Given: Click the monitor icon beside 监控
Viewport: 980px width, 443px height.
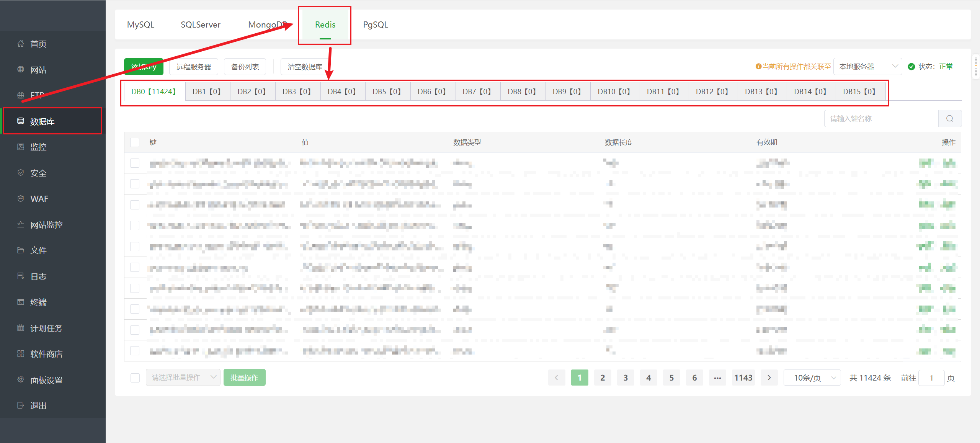Looking at the screenshot, I should pyautogui.click(x=21, y=147).
